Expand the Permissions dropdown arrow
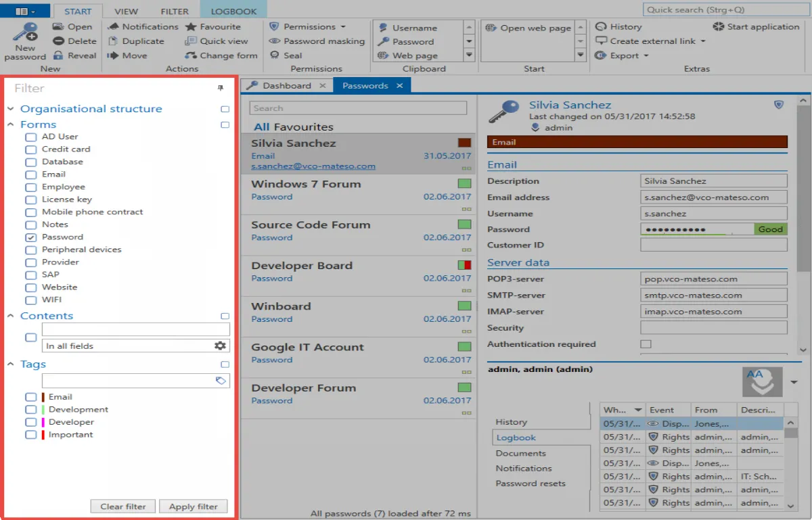Image resolution: width=812 pixels, height=520 pixels. click(x=343, y=27)
